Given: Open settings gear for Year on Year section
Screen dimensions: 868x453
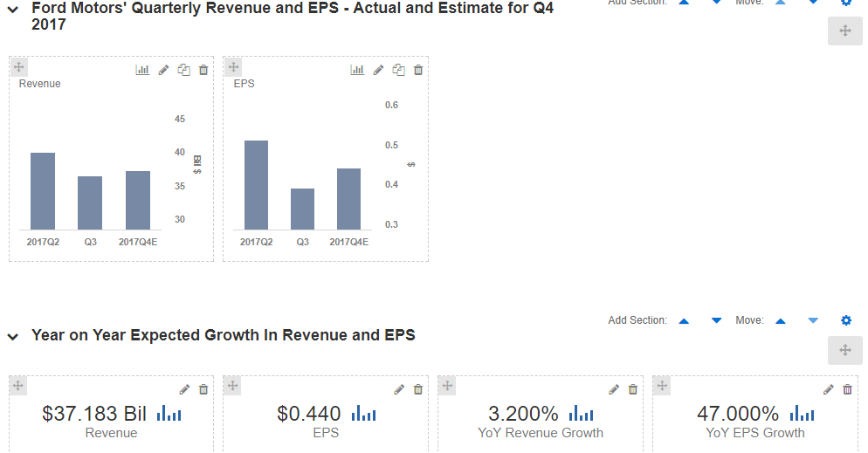Looking at the screenshot, I should click(x=846, y=320).
